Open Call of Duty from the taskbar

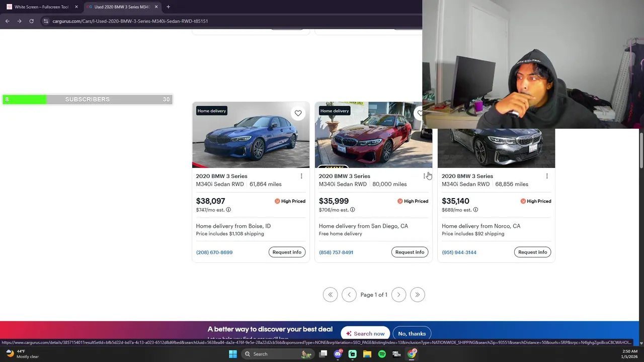tap(396, 354)
